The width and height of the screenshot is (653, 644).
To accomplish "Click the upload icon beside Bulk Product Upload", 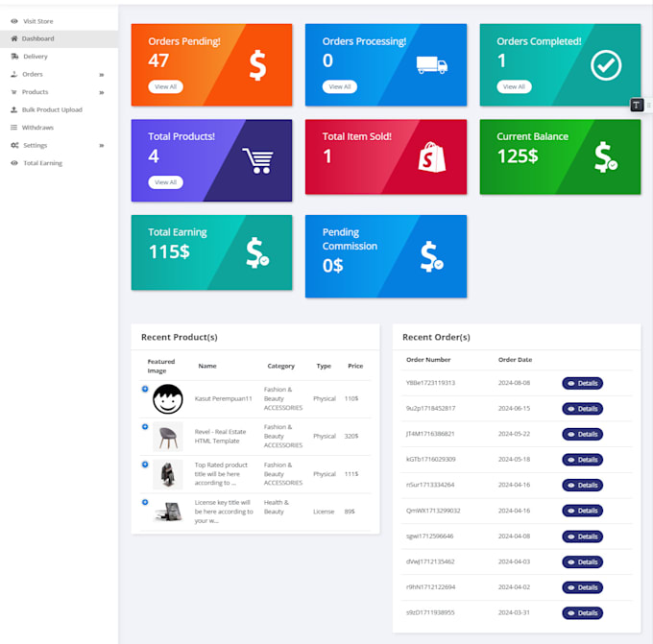I will coord(14,109).
